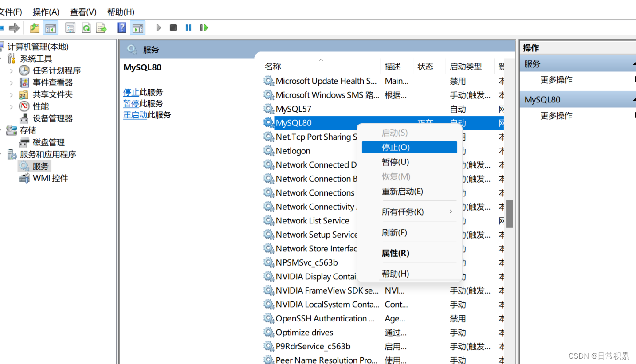Image resolution: width=636 pixels, height=364 pixels.
Task: Click the refresh toolbar icon
Action: [x=86, y=28]
